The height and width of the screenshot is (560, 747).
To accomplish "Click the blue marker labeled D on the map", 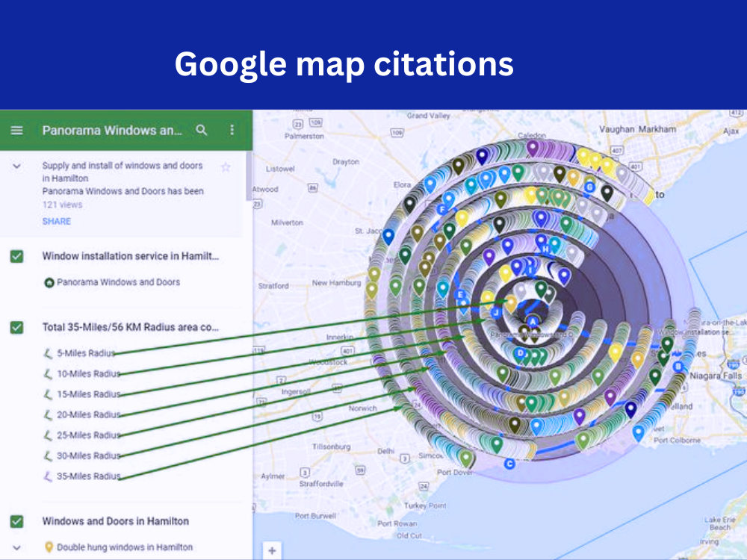I will click(x=520, y=353).
